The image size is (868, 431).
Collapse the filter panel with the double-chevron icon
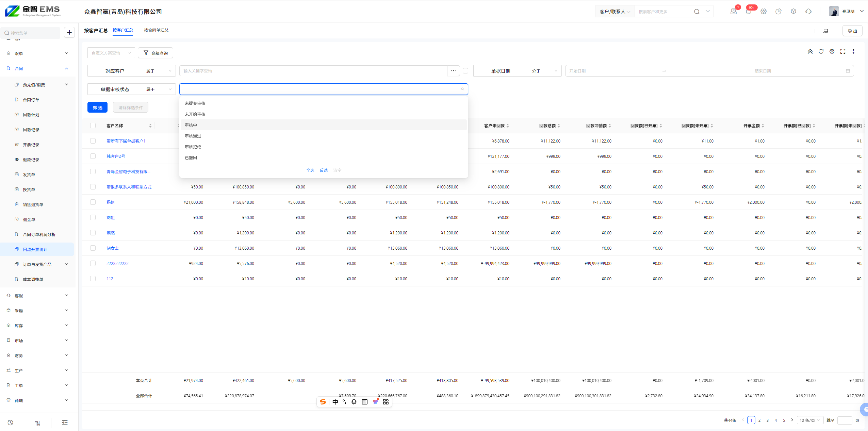810,51
